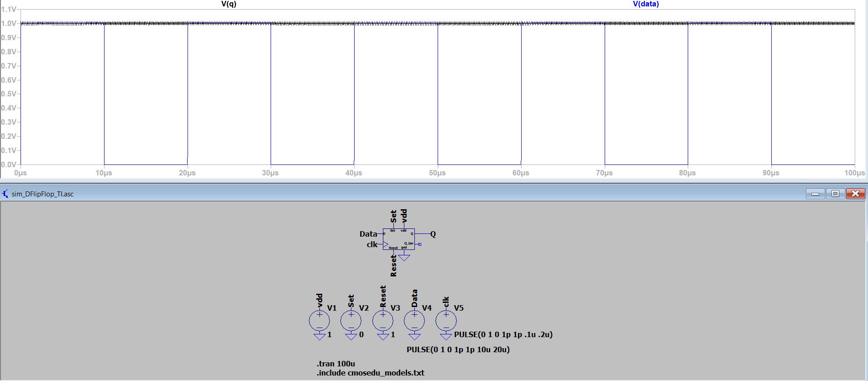This screenshot has width=868, height=381.
Task: Click the data PULSE text ending in 20u
Action: (458, 349)
